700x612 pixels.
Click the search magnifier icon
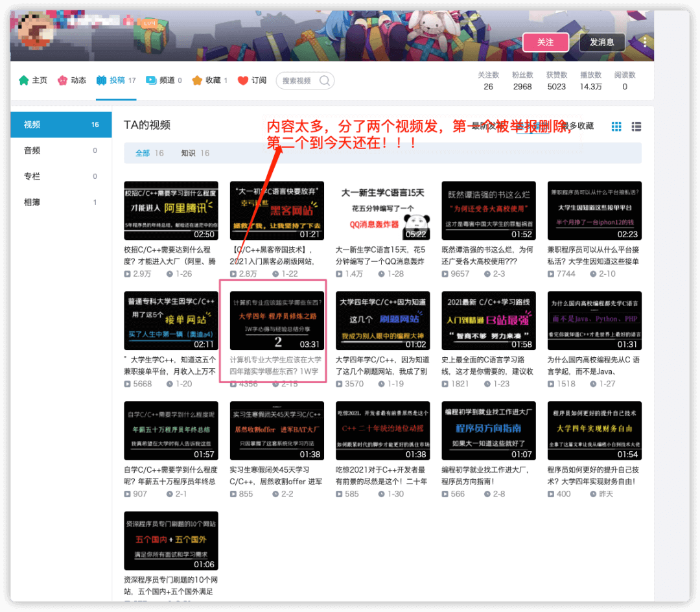coord(325,80)
